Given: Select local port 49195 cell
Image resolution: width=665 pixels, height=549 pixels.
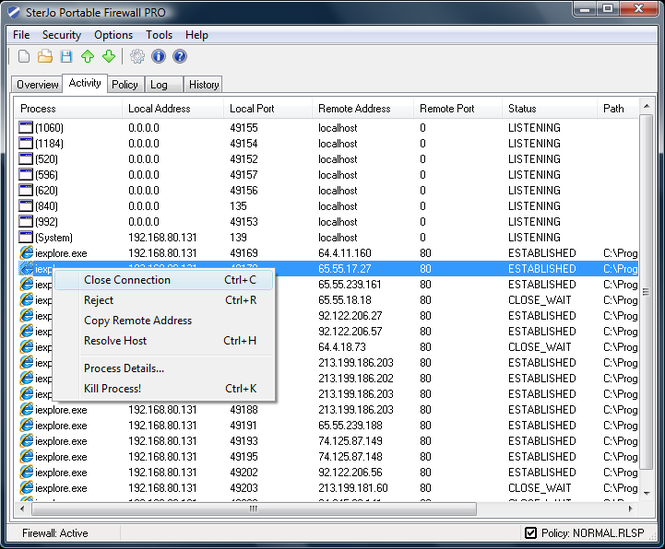Looking at the screenshot, I should 244,457.
